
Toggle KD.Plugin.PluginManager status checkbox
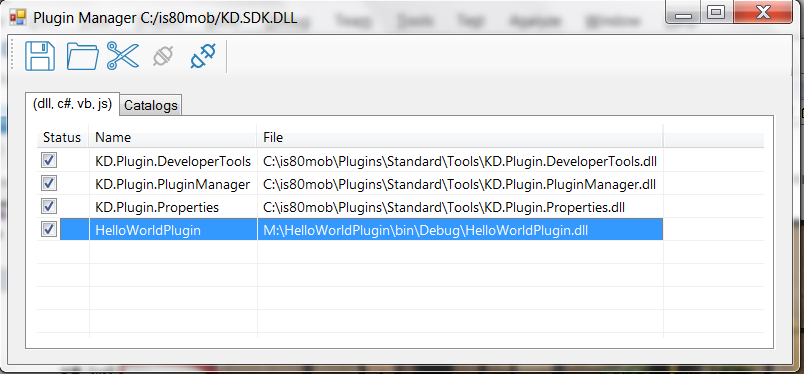(x=49, y=183)
